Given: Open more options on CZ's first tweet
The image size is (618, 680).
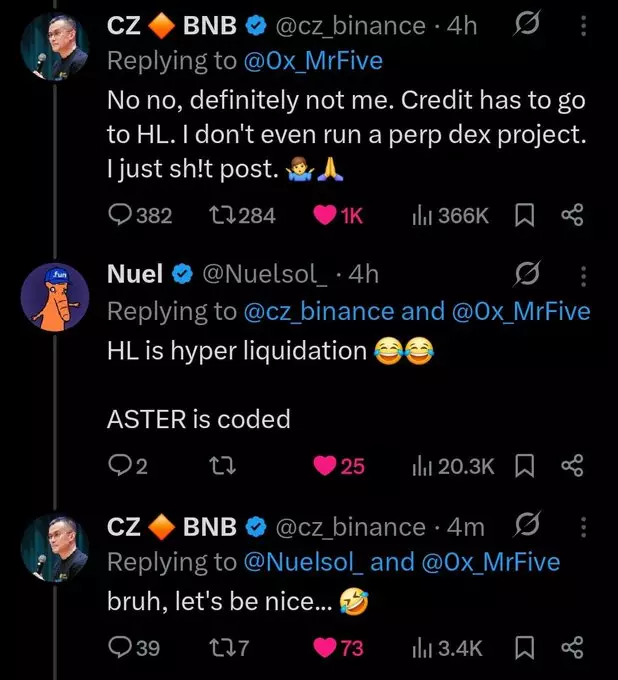Looking at the screenshot, I should coord(585,26).
